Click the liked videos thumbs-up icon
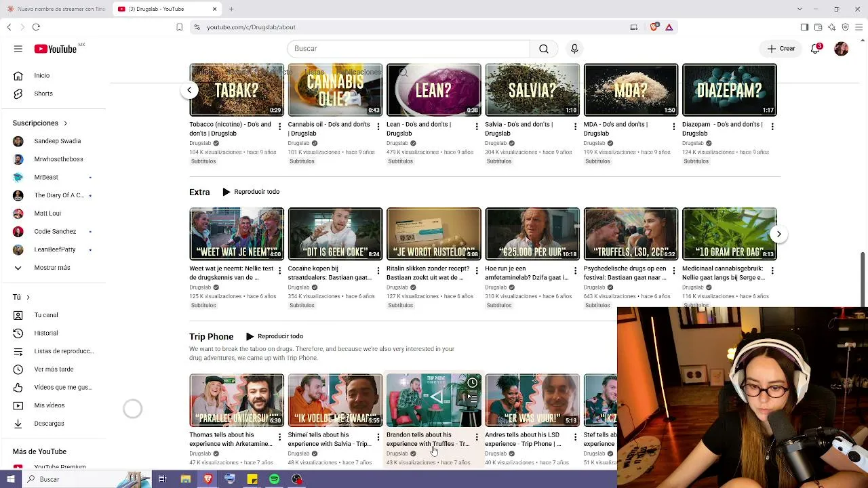This screenshot has height=488, width=868. click(18, 387)
